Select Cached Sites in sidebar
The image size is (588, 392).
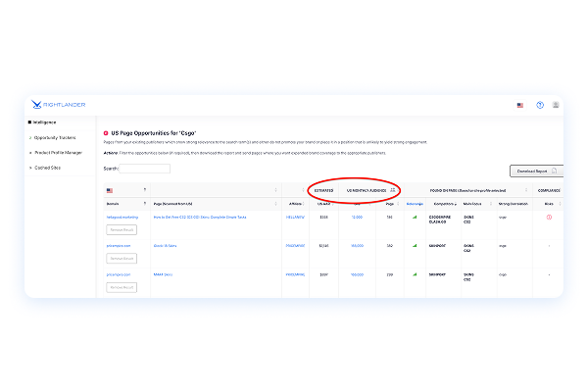pyautogui.click(x=47, y=168)
